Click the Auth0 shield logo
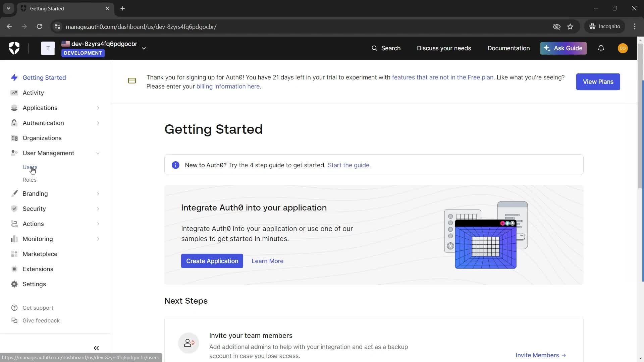 click(14, 48)
